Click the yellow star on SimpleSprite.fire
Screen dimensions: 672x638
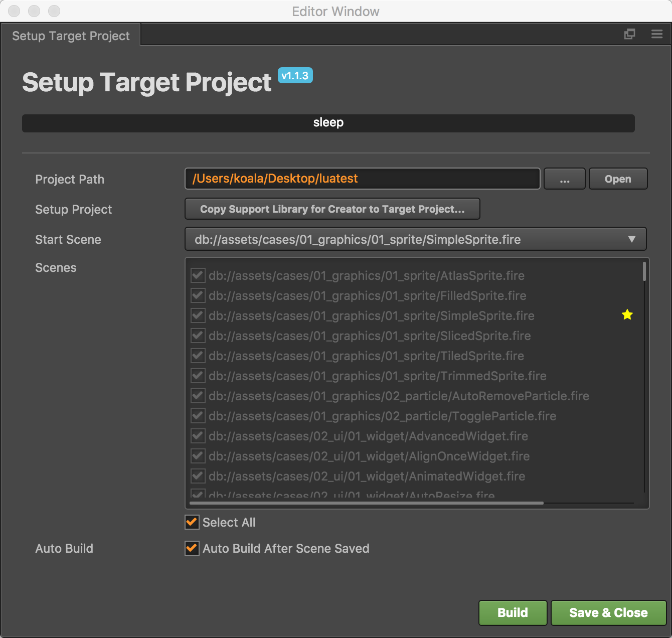click(627, 314)
